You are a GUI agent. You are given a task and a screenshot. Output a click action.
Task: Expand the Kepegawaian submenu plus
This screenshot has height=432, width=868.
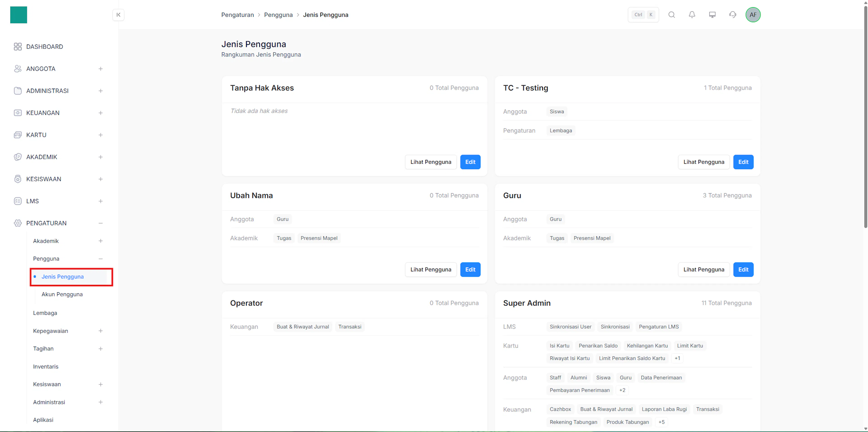[100, 331]
